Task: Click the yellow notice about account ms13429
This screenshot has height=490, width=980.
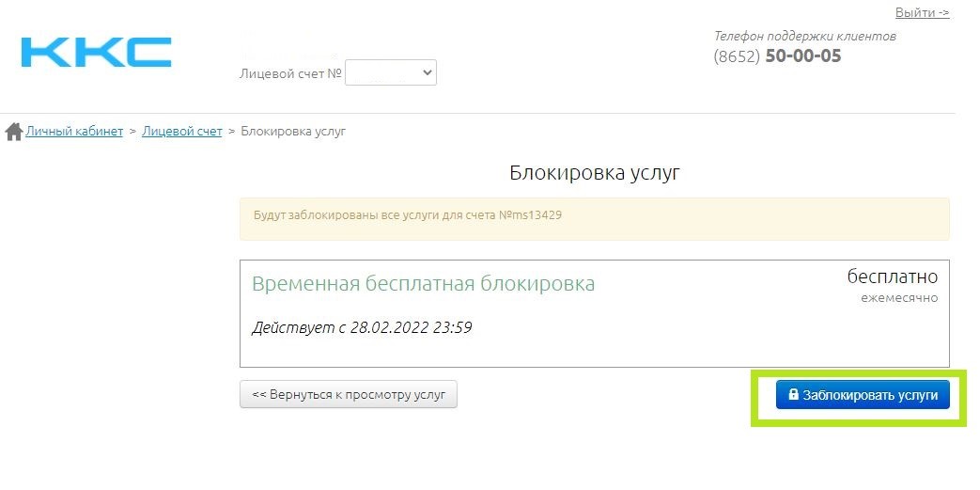Action: (x=594, y=216)
